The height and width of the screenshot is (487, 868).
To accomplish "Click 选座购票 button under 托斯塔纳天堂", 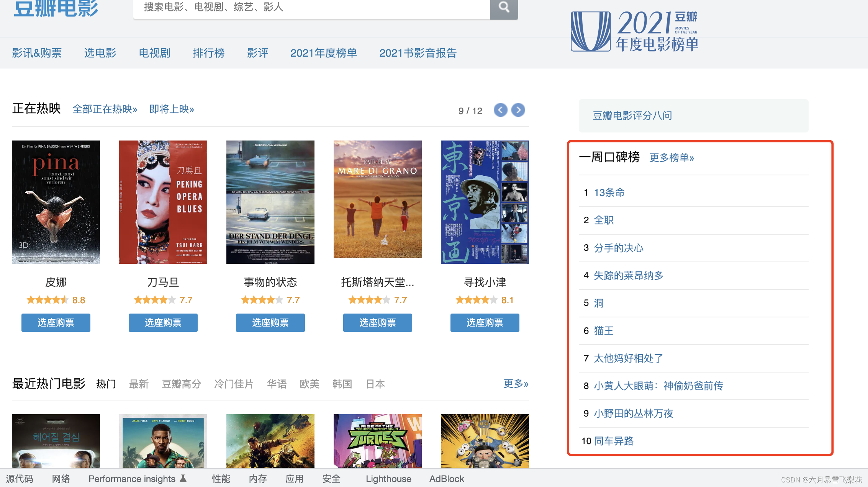I will pos(378,323).
